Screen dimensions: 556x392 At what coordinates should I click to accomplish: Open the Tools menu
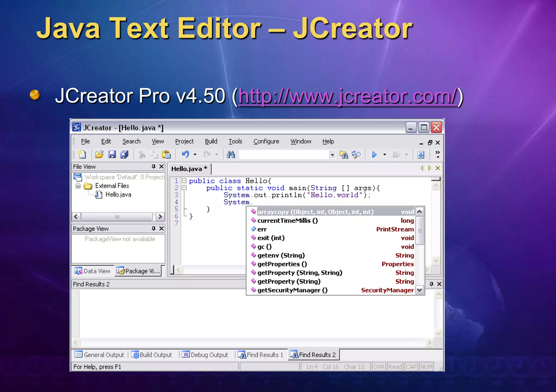pos(235,141)
